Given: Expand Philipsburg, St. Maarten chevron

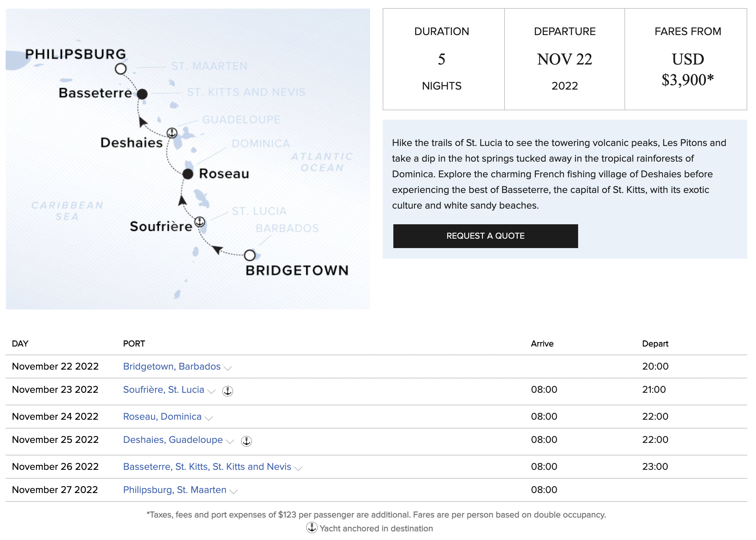Looking at the screenshot, I should pyautogui.click(x=234, y=491).
